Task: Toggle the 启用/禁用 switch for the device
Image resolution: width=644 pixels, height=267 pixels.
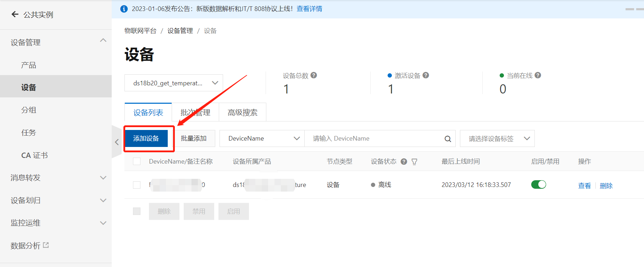Action: pos(538,184)
